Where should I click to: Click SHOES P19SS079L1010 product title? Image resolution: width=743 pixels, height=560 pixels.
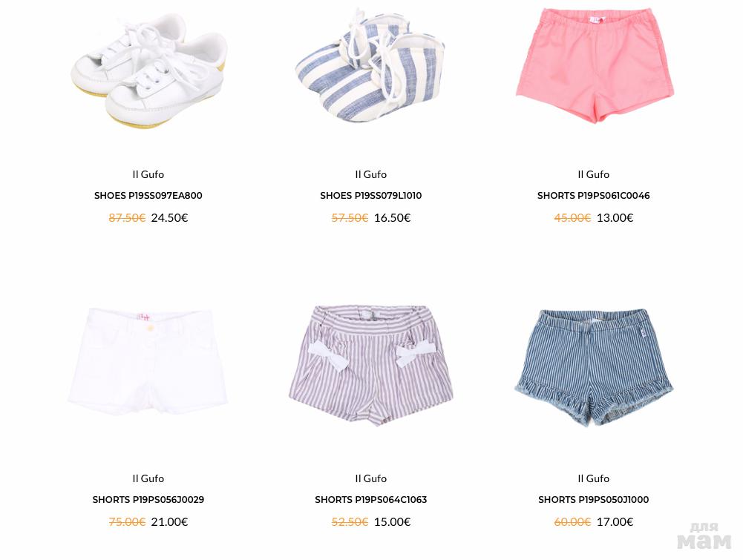pyautogui.click(x=371, y=196)
